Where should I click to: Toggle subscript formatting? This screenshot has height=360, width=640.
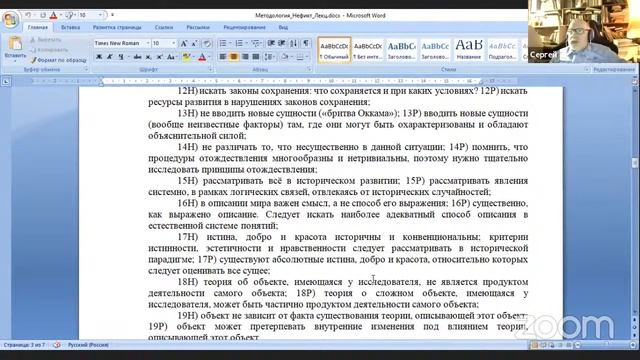[149, 57]
